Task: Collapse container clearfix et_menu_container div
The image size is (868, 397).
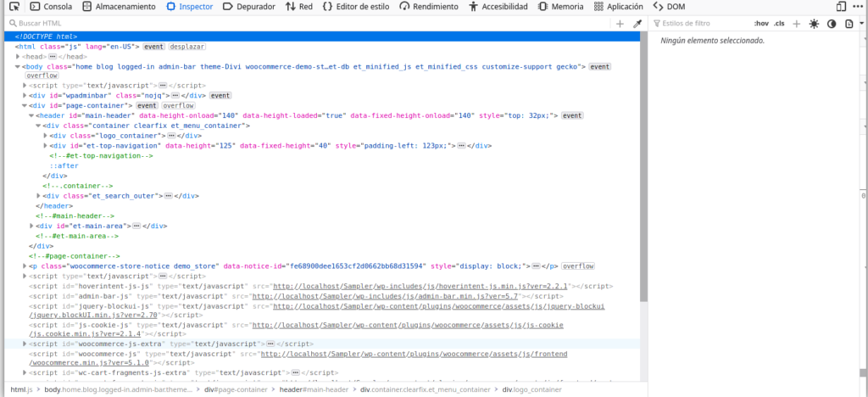Action: pos(38,126)
